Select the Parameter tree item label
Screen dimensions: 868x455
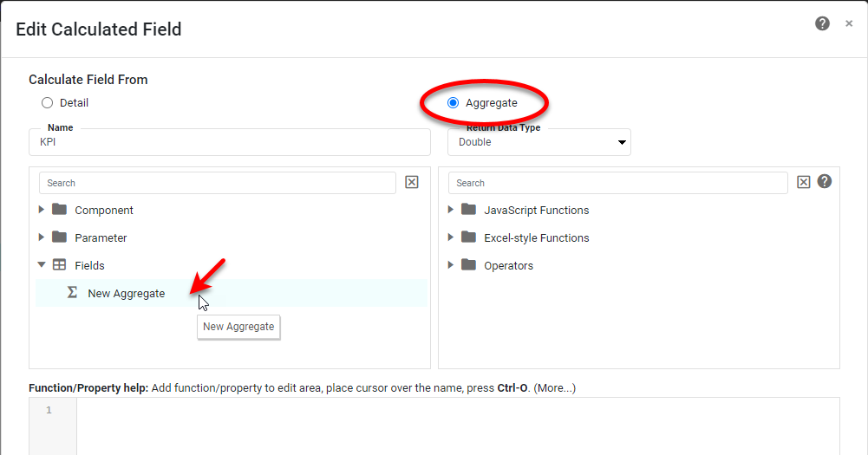pyautogui.click(x=101, y=238)
